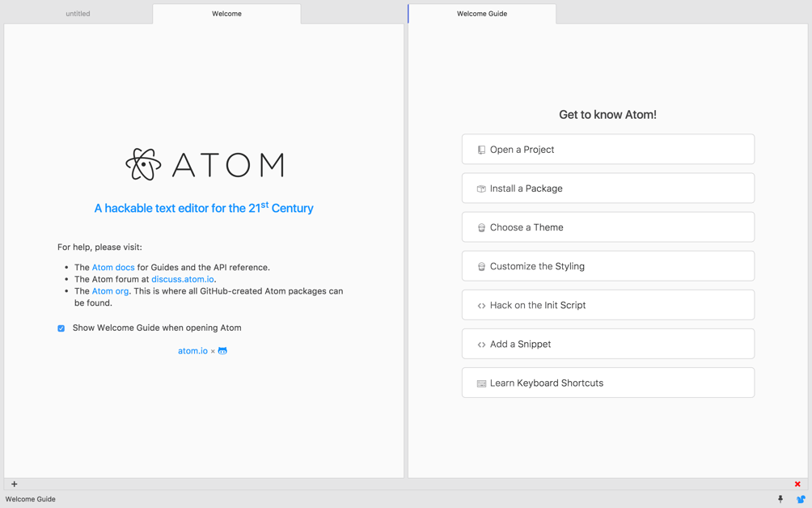Open the Atom docs link
The image size is (812, 508).
[x=113, y=267]
